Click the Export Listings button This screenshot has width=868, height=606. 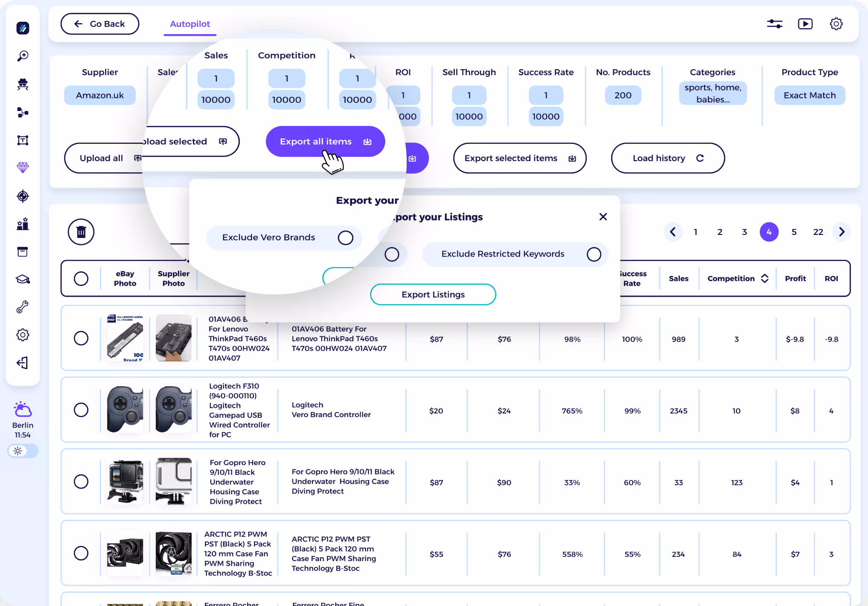pyautogui.click(x=433, y=295)
